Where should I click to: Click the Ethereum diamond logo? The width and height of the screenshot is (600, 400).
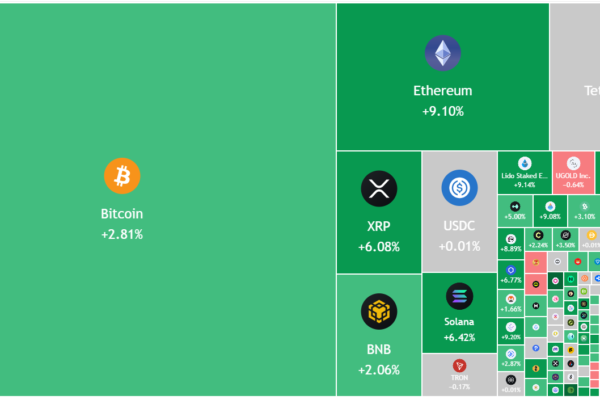pyautogui.click(x=442, y=53)
